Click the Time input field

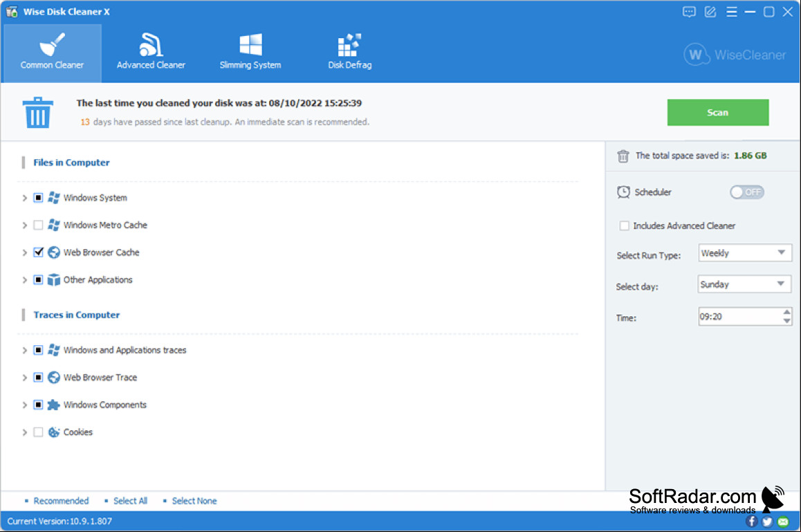[739, 317]
